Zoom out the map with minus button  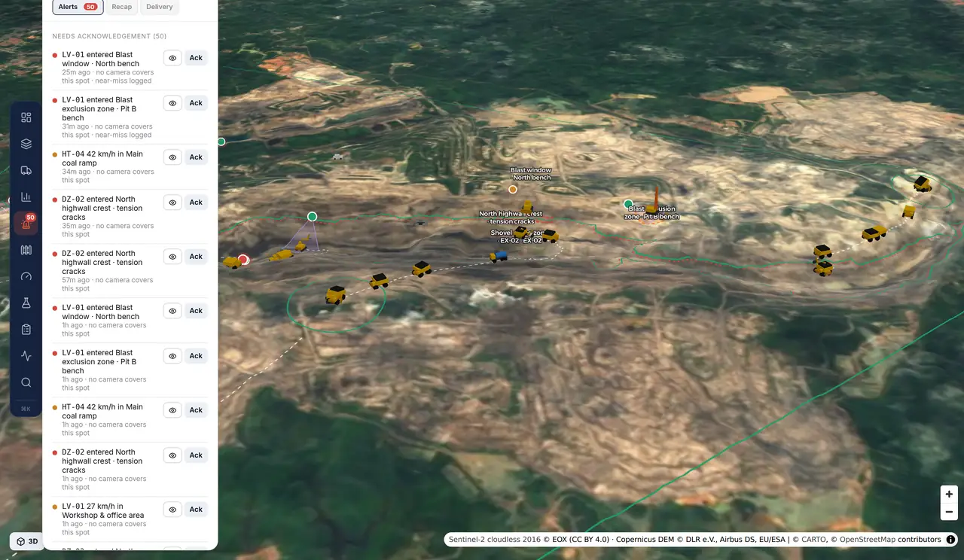click(949, 512)
